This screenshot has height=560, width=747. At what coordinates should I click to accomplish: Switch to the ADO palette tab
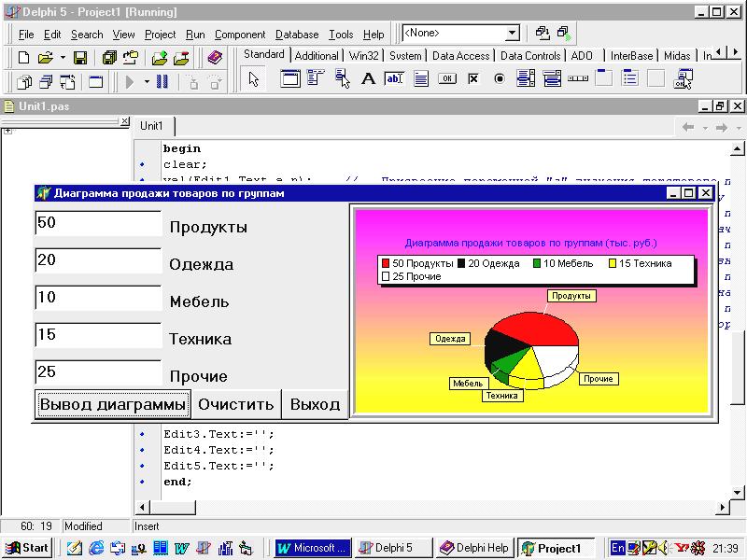coord(582,56)
